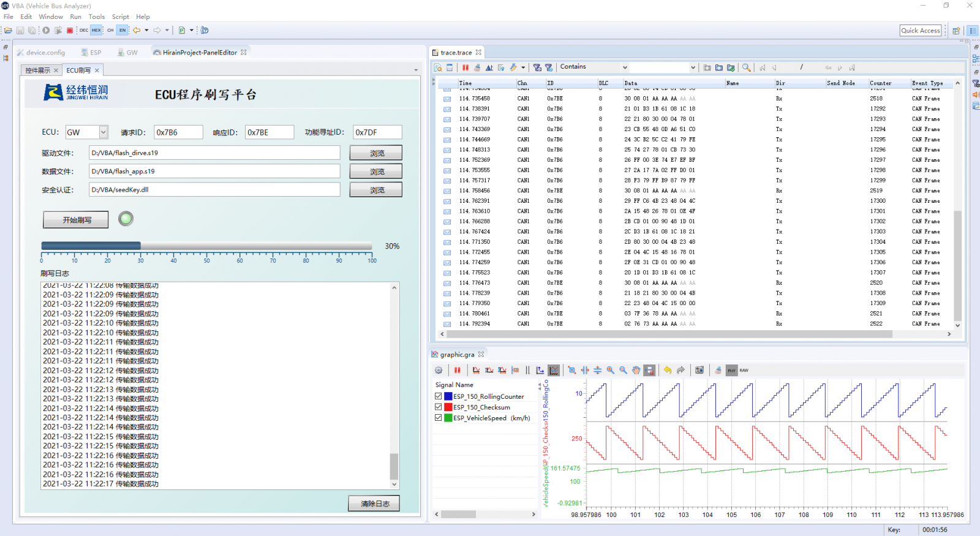
Task: Switch language to CH
Action: [x=110, y=30]
